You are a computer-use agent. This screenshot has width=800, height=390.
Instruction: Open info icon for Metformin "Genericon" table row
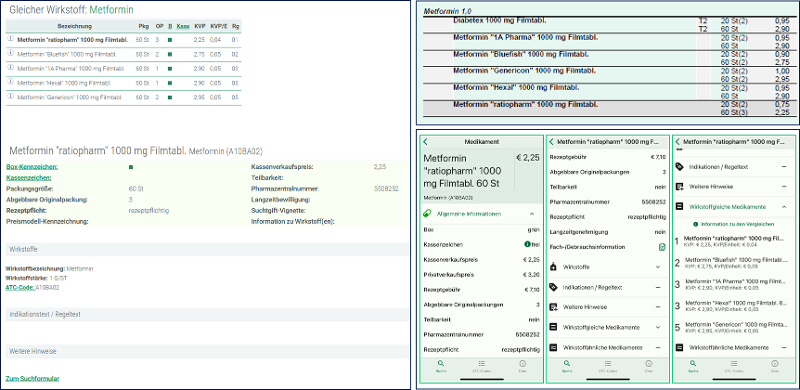point(10,96)
